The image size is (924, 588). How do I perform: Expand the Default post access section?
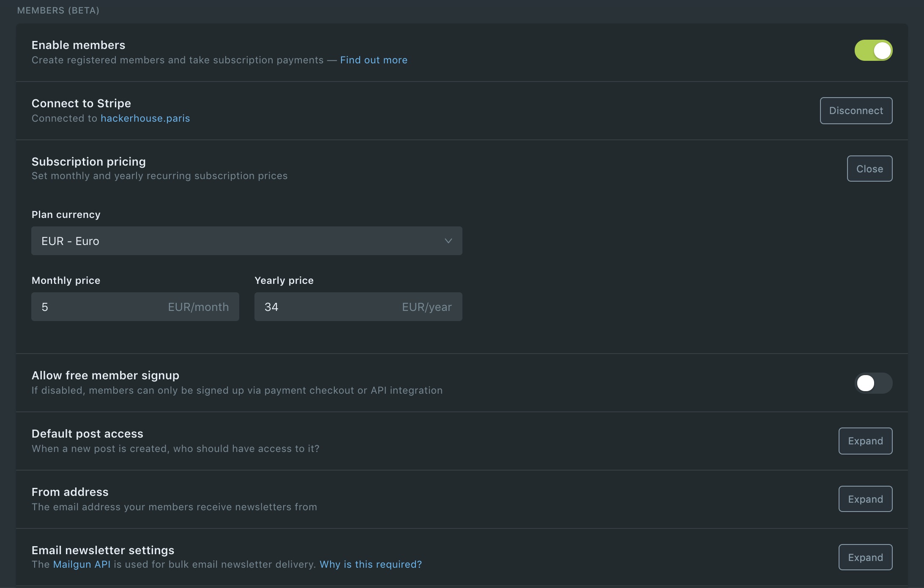pos(865,441)
